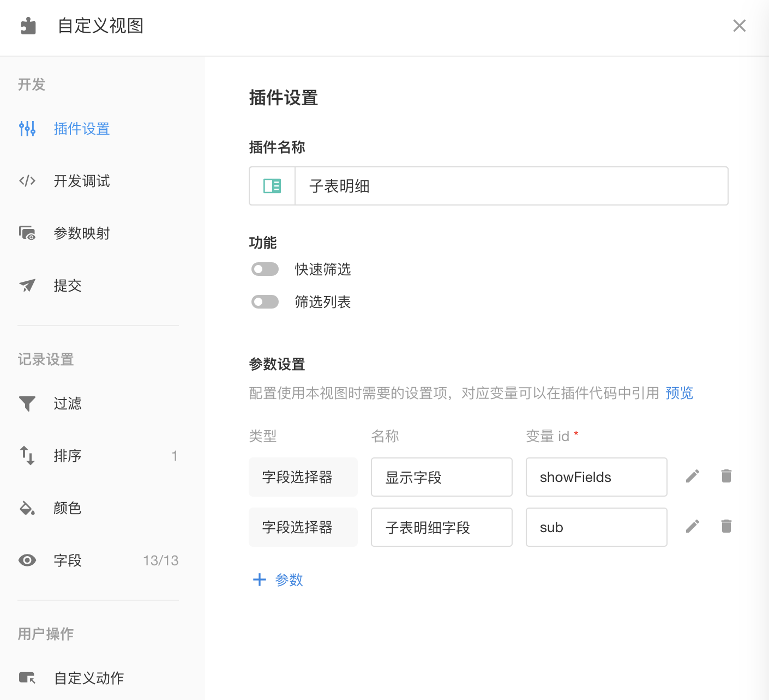Delete the sub parameter row

point(726,526)
